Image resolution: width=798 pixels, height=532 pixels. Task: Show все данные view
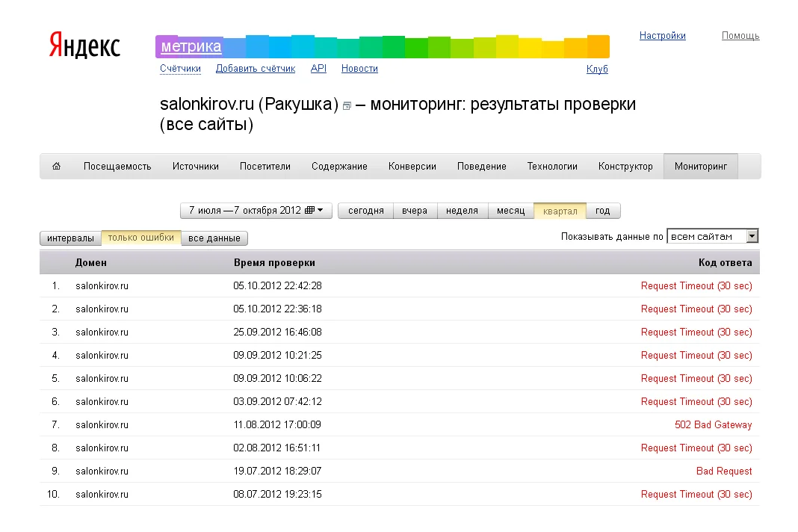point(214,238)
